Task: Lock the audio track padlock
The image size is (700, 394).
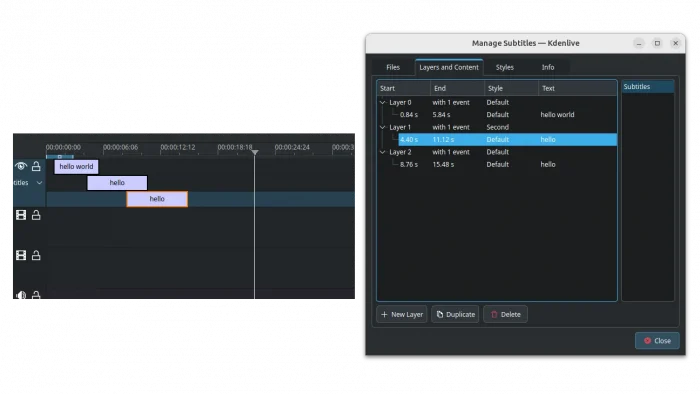Action: pos(36,295)
